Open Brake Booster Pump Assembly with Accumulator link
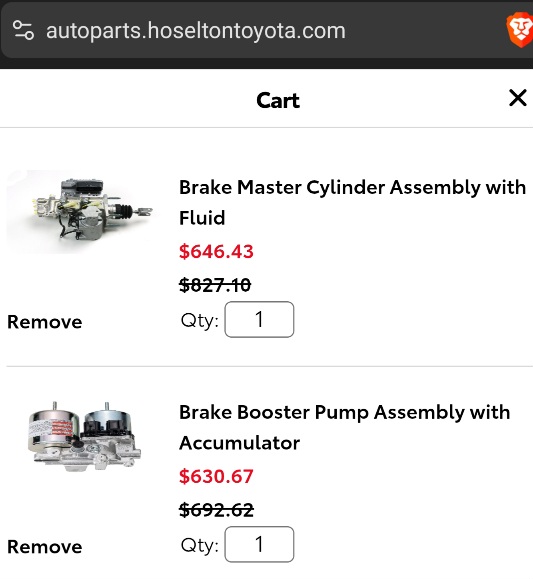 [x=344, y=427]
